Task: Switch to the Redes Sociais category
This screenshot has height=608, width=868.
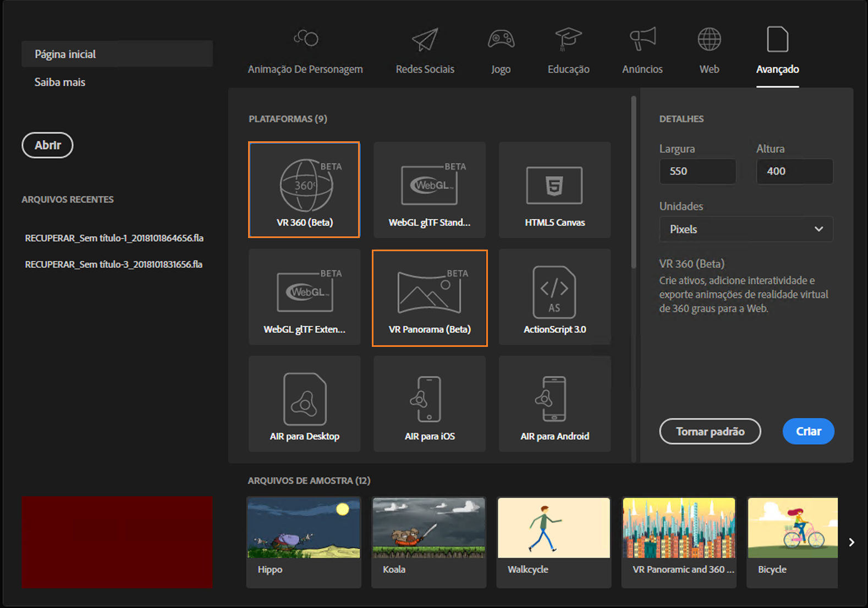Action: [x=425, y=52]
